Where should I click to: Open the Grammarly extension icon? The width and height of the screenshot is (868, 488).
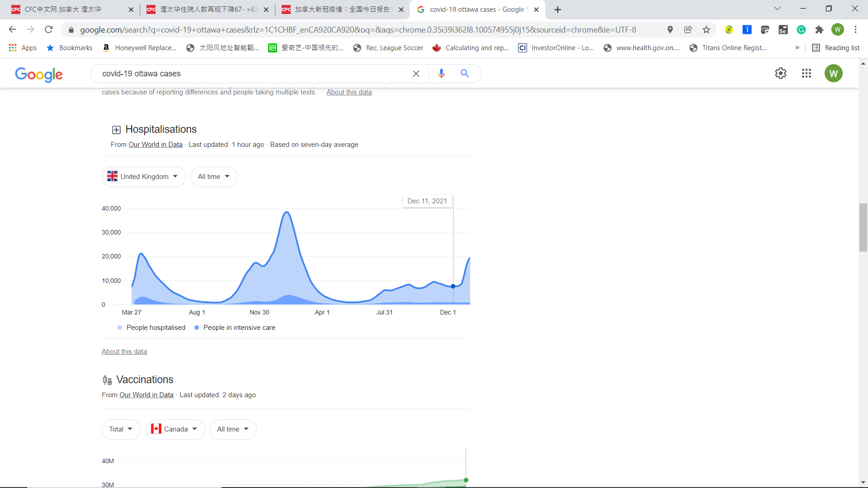pyautogui.click(x=801, y=29)
